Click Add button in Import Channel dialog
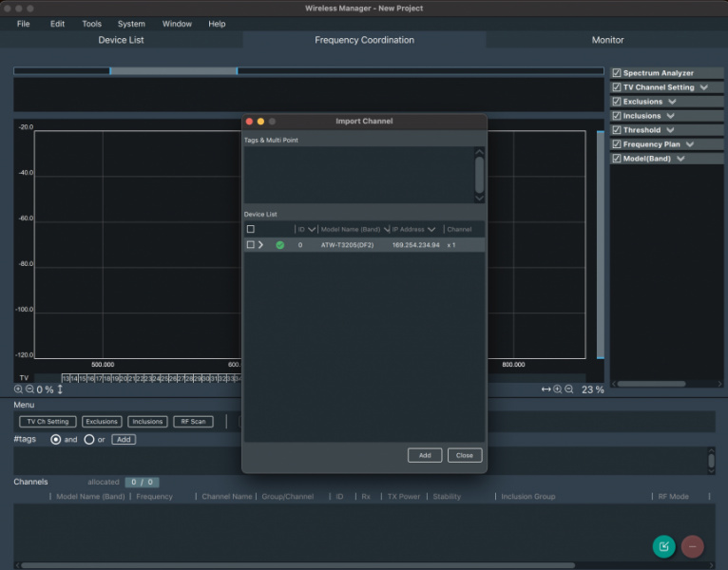Screen dimensions: 728x570 (x=425, y=455)
